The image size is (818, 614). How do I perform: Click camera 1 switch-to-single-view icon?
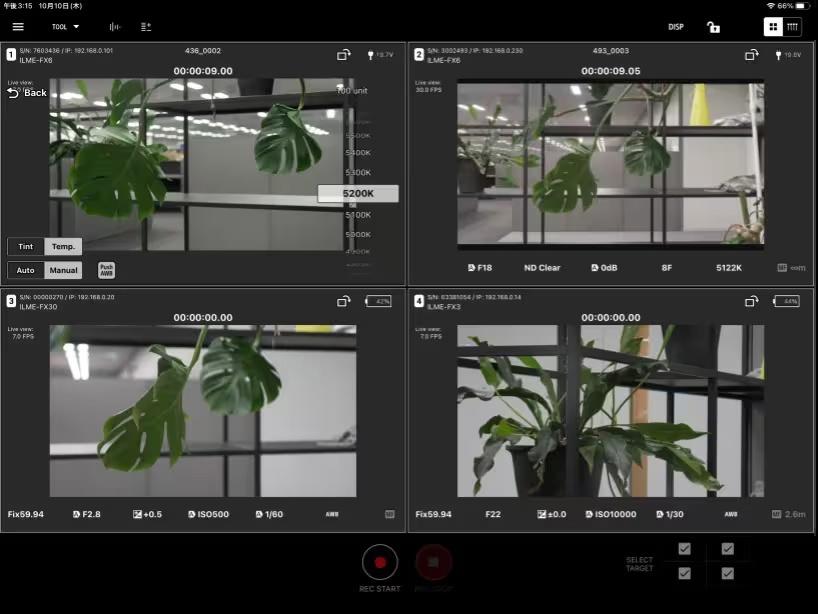[x=343, y=55]
